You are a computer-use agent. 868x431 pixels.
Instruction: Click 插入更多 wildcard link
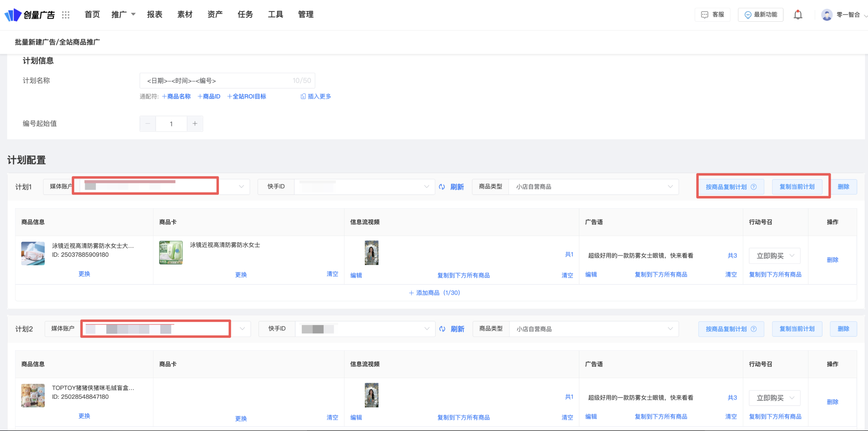pyautogui.click(x=315, y=97)
